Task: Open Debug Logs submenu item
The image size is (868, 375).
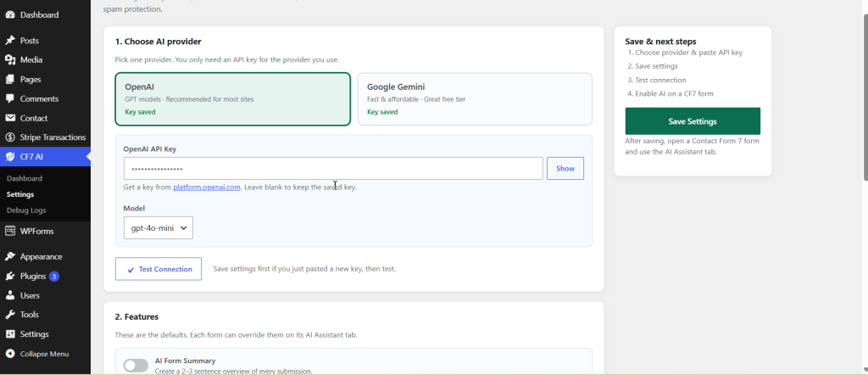Action: [26, 210]
